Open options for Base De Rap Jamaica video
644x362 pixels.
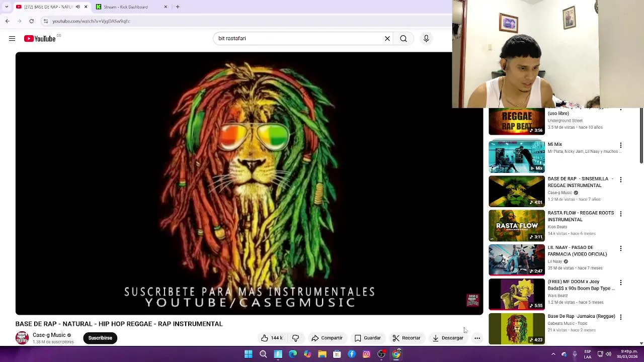[x=621, y=317]
